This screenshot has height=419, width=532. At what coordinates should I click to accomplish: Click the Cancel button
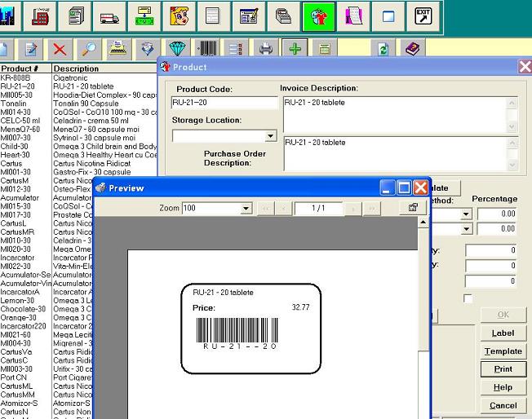(x=503, y=405)
